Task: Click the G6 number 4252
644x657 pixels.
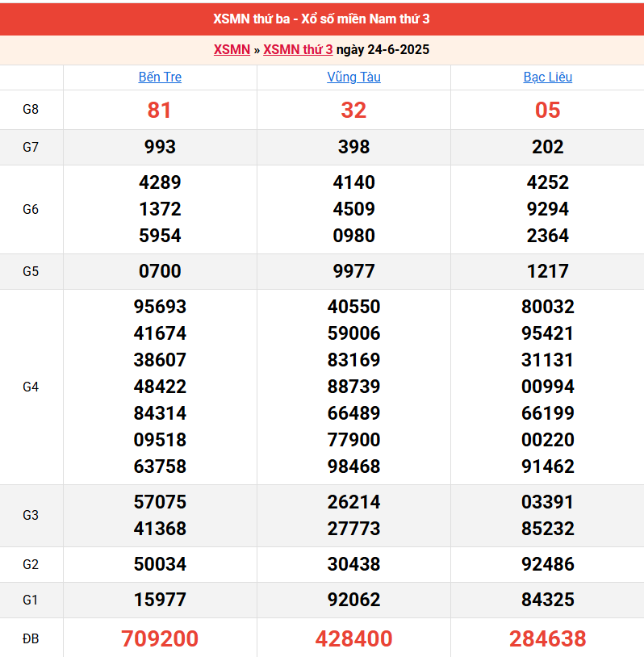Action: 548,182
